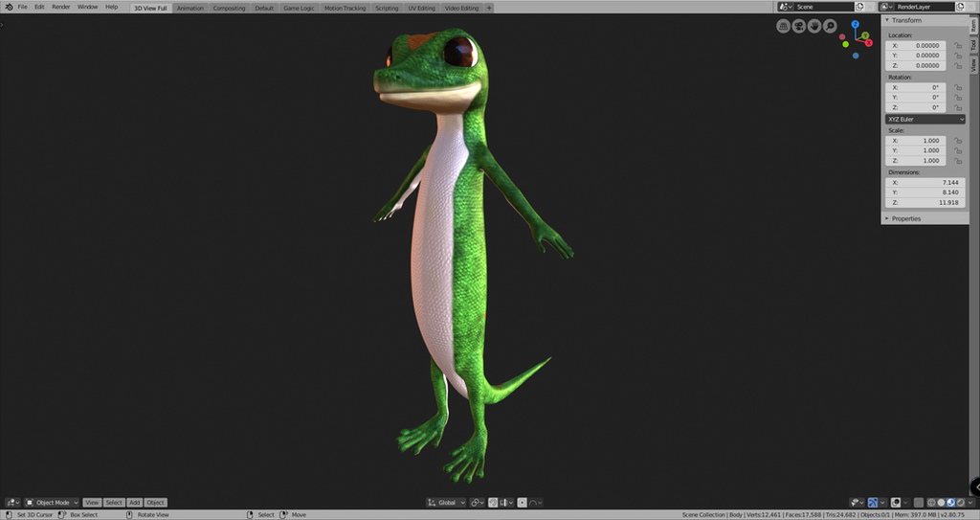Open Global transform orientation dropdown
980x520 pixels.
[446, 503]
